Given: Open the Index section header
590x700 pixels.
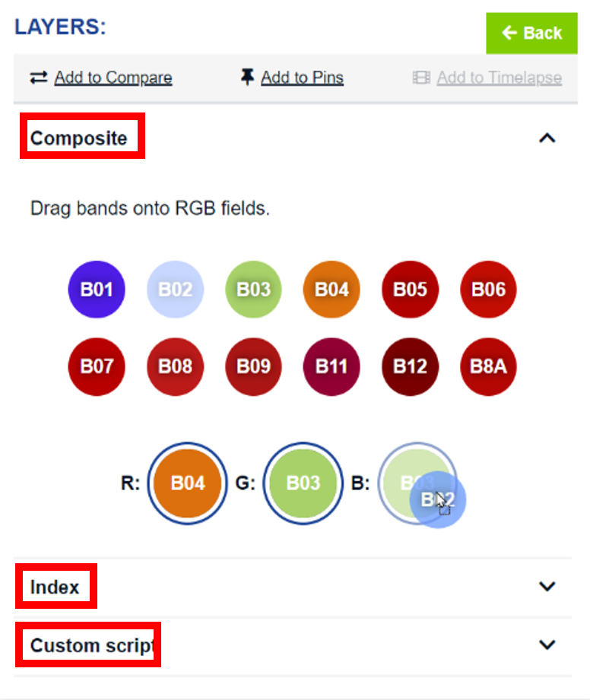Looking at the screenshot, I should 55,587.
